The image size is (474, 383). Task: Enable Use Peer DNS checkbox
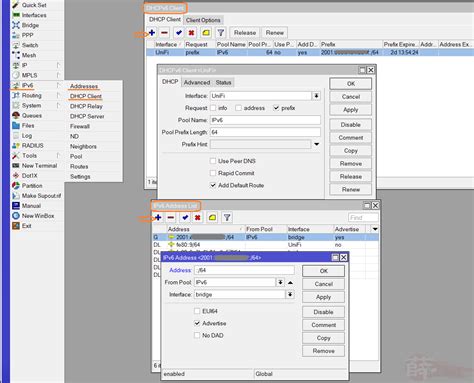click(x=213, y=161)
